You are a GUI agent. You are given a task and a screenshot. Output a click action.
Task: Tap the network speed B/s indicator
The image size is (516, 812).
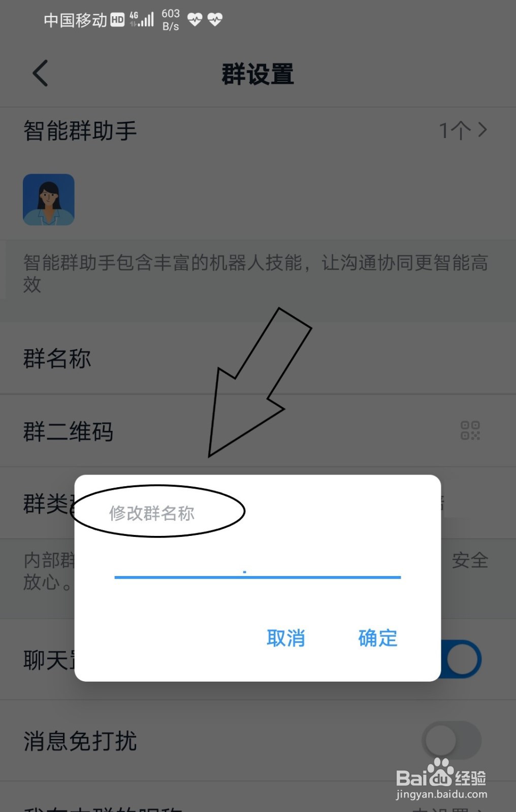[171, 20]
